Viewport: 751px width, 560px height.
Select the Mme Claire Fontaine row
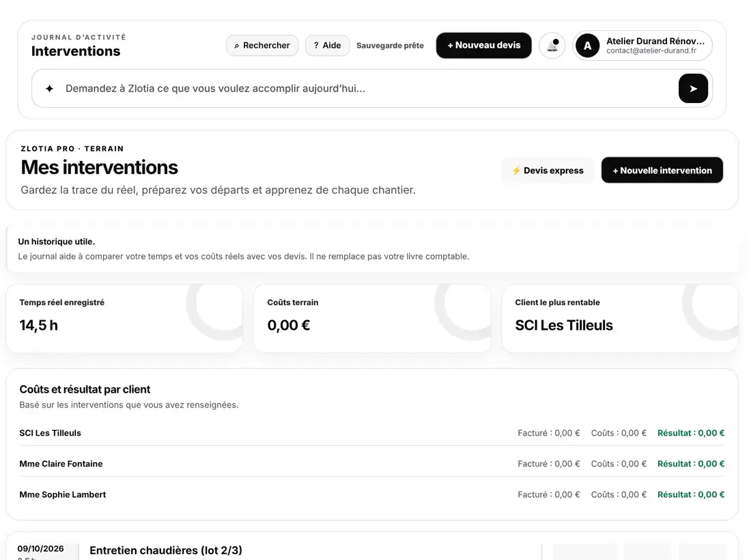(x=371, y=464)
